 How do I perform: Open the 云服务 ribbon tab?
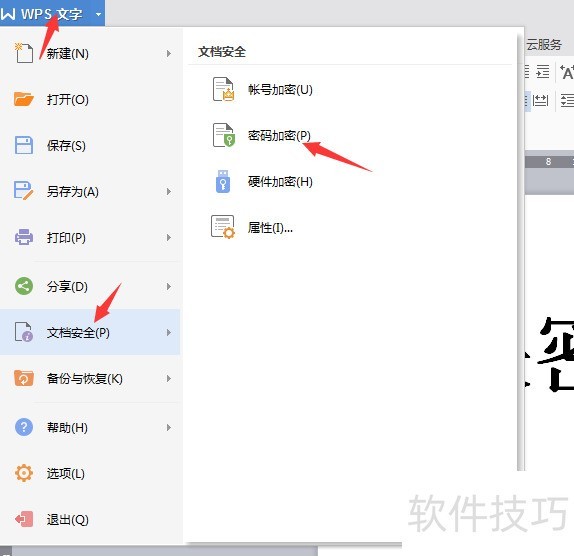pos(544,44)
